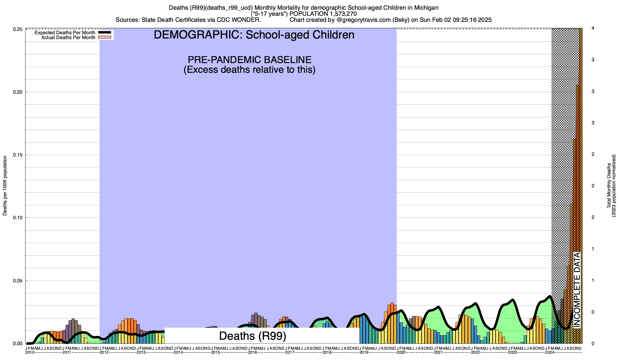Select the legend text 'Actual Deaths Per Month'
This screenshot has width=622, height=364.
tap(68, 38)
